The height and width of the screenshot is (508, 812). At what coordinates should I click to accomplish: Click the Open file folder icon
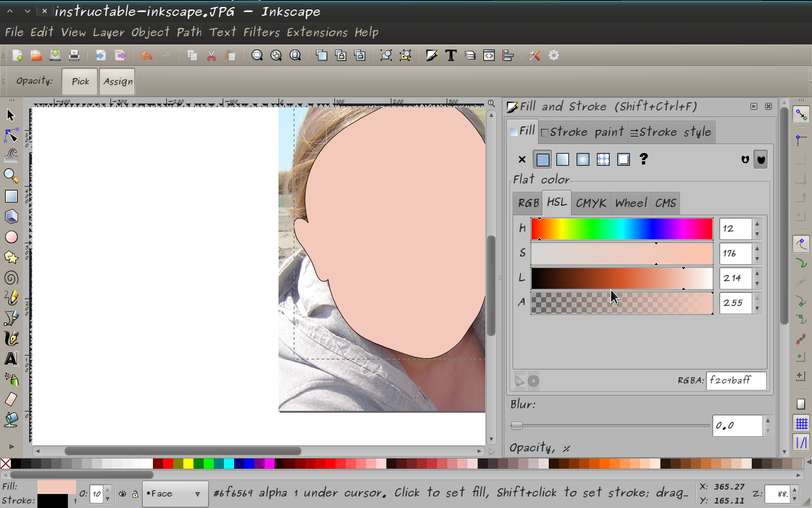(x=36, y=55)
